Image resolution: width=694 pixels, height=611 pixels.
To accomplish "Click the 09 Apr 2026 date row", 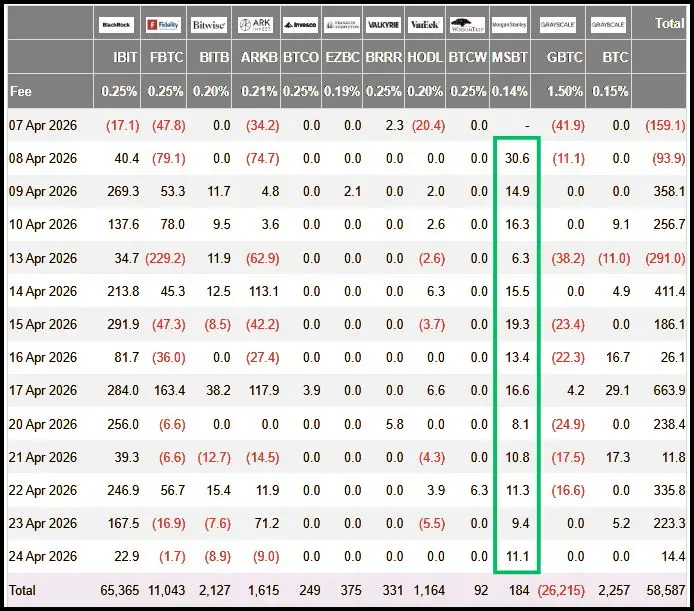I will (x=347, y=191).
